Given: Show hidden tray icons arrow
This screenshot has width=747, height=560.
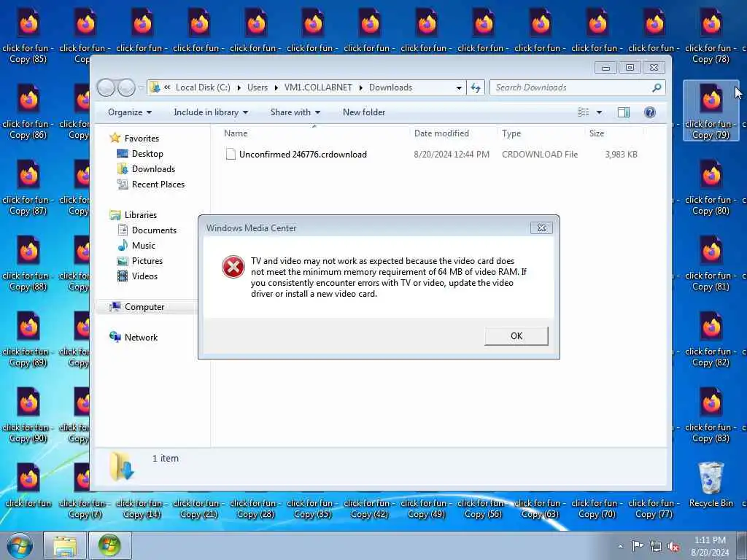Looking at the screenshot, I should 620,546.
